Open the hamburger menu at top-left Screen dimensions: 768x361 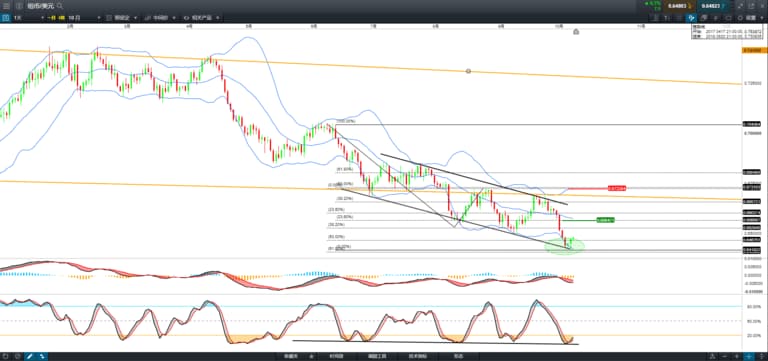point(6,6)
